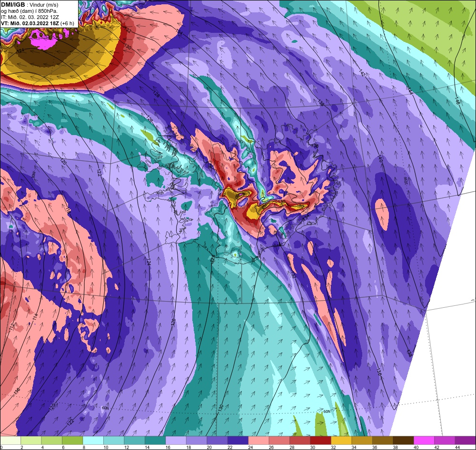The height and width of the screenshot is (450, 476).
Task: Click the 'DMI/IGB : Vindur (m/s)' title line
Action: 30,5
